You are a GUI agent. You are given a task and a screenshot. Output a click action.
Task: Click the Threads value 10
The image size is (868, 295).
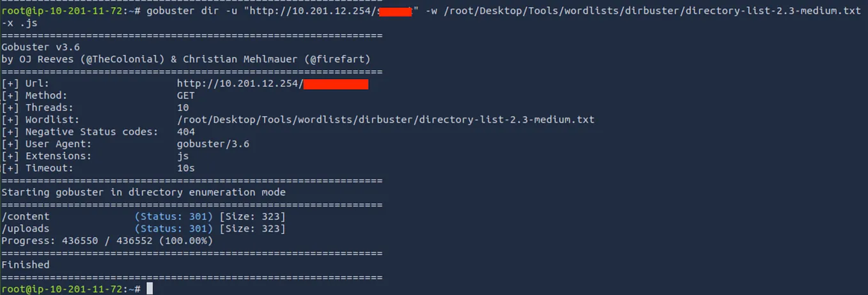(183, 108)
